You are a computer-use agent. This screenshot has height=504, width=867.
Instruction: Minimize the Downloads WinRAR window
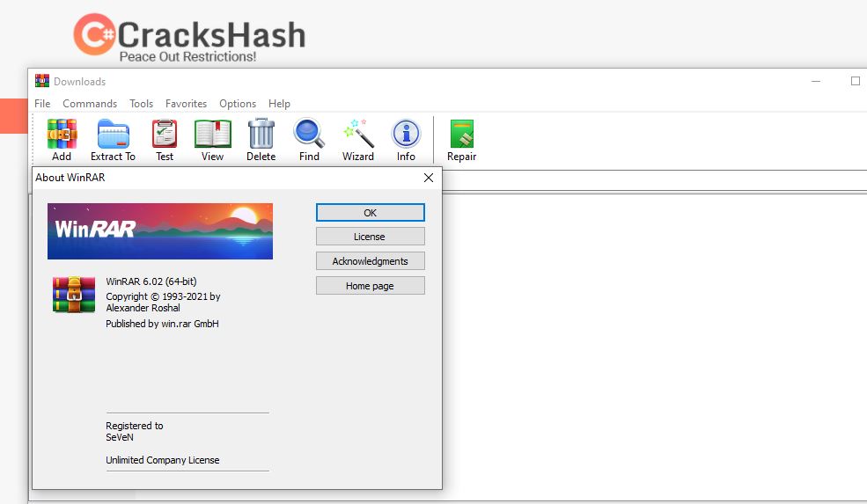tap(816, 81)
